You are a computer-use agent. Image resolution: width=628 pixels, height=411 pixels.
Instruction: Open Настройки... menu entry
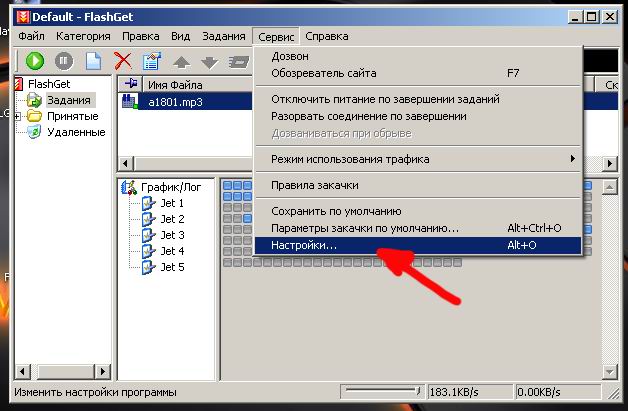click(418, 245)
